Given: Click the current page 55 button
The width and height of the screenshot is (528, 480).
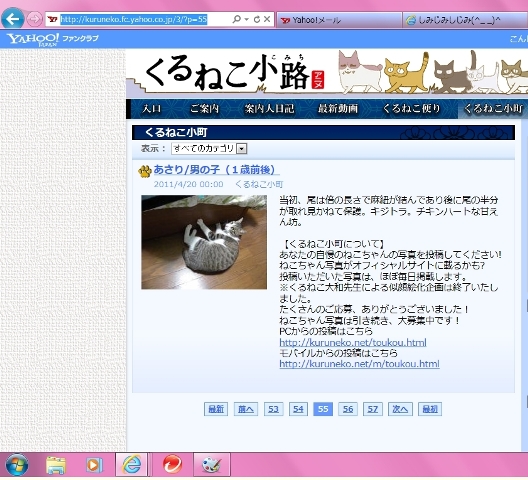Looking at the screenshot, I should pos(323,409).
